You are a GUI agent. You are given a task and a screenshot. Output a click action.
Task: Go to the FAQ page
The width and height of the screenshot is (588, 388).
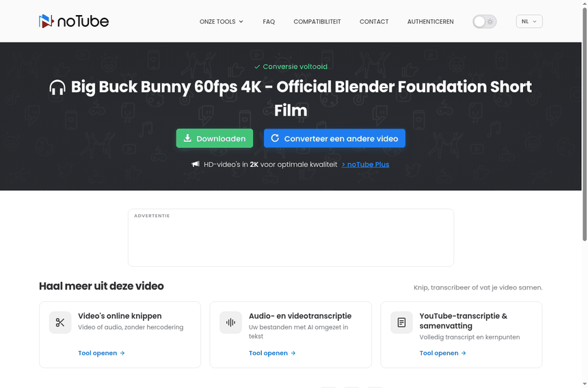[x=269, y=22]
